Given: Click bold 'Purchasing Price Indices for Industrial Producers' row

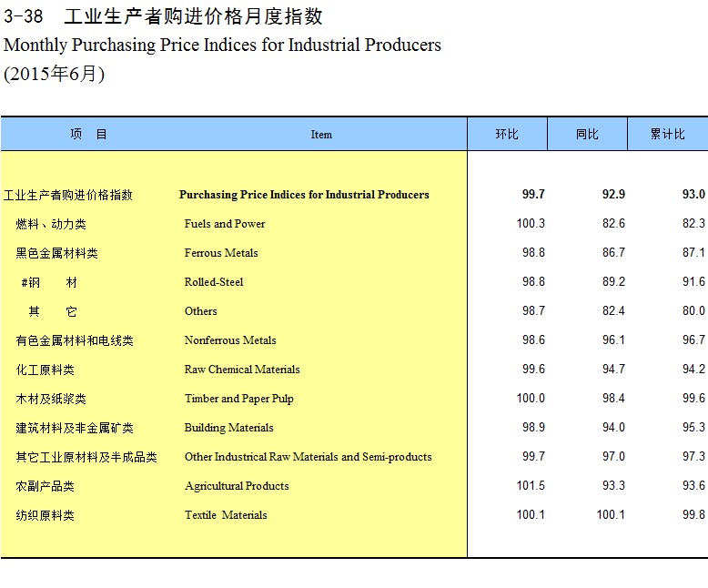Looking at the screenshot, I should point(304,195).
